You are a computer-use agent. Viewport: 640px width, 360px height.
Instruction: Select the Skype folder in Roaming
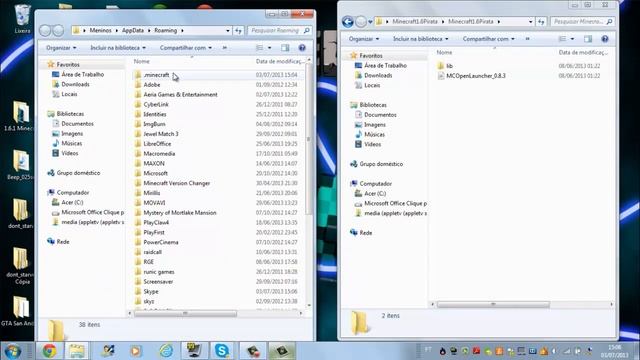coord(151,291)
